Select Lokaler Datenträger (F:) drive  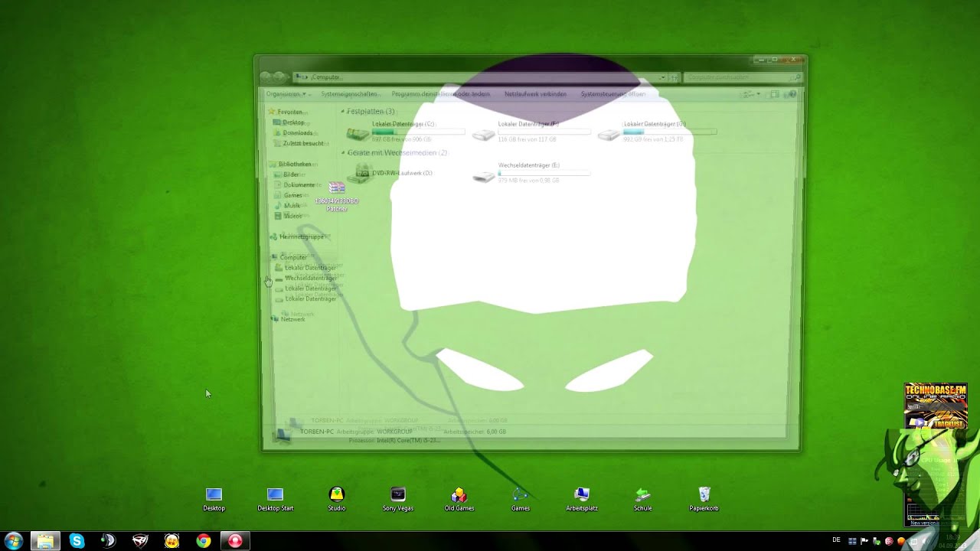[531, 132]
